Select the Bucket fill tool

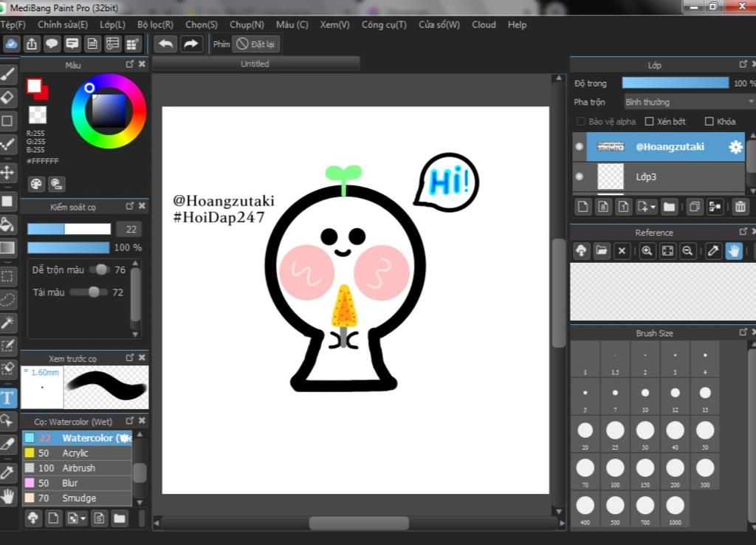tap(7, 224)
